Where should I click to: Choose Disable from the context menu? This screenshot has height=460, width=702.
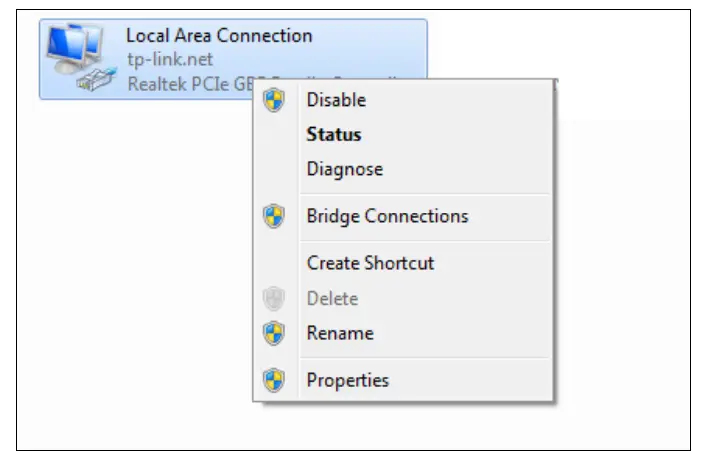click(x=336, y=100)
